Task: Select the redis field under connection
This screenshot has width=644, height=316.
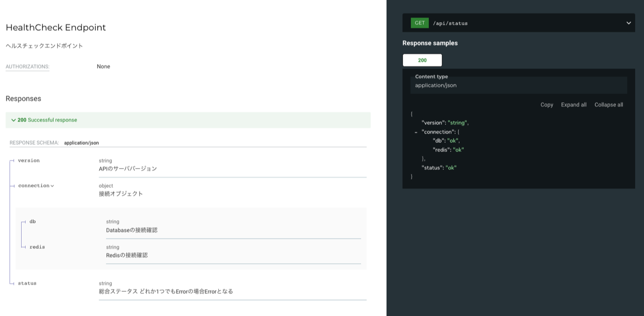Action: (x=36, y=247)
